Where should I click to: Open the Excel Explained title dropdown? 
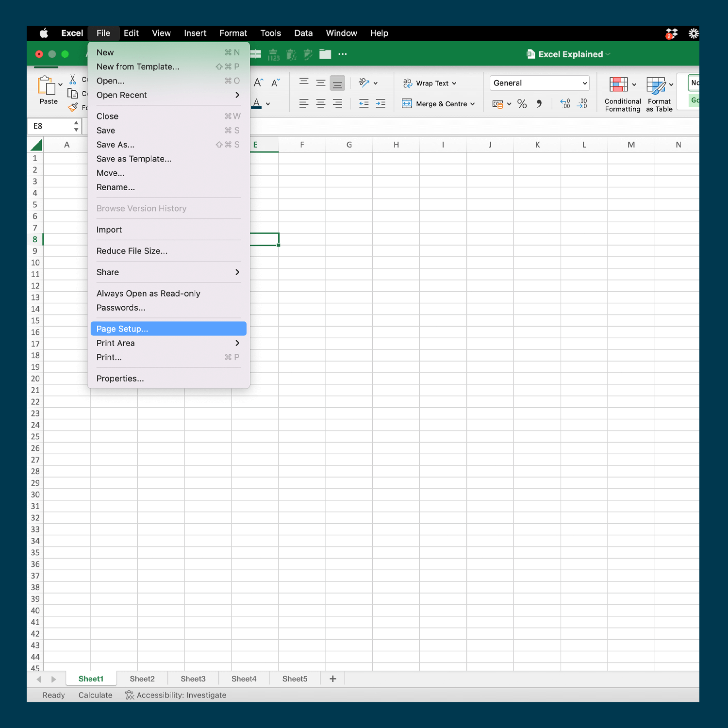pos(608,54)
